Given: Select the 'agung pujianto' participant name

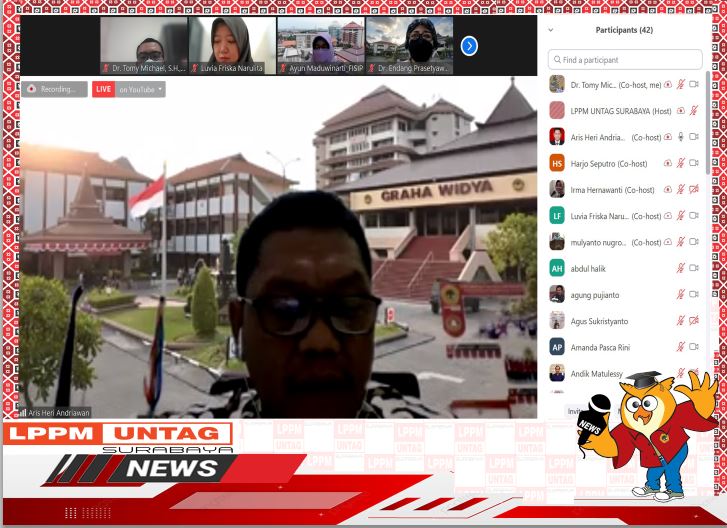Looking at the screenshot, I should pyautogui.click(x=595, y=295).
